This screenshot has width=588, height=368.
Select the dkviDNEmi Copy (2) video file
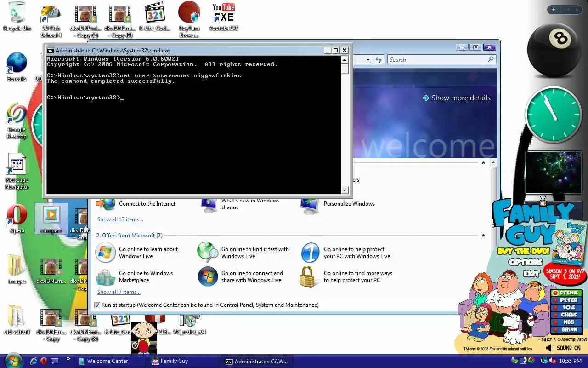coord(85,21)
